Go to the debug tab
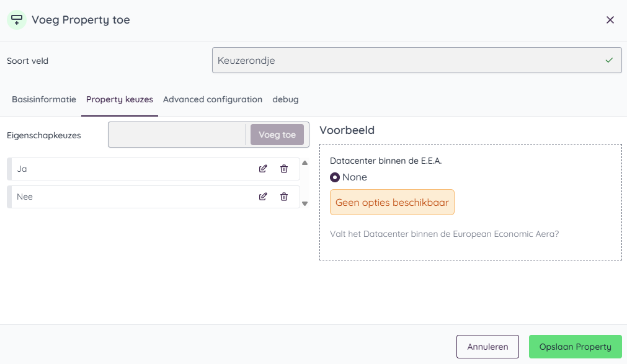This screenshot has height=364, width=627. 285,99
